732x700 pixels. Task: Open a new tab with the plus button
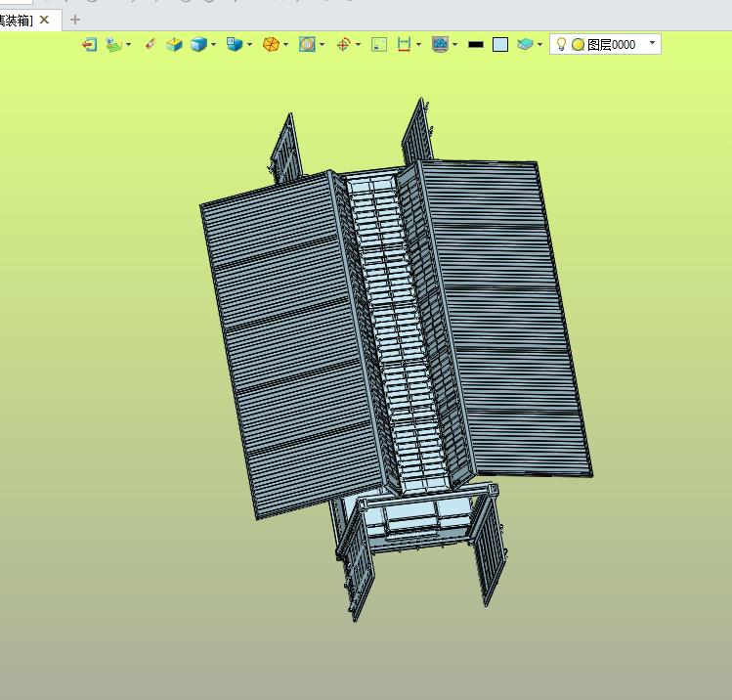[x=74, y=20]
